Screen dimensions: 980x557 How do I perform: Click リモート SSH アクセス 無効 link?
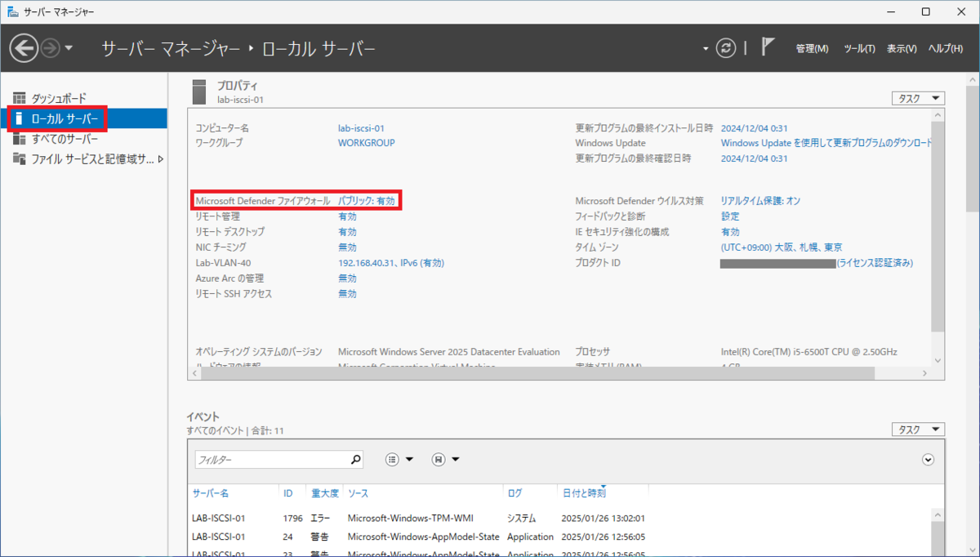point(347,294)
